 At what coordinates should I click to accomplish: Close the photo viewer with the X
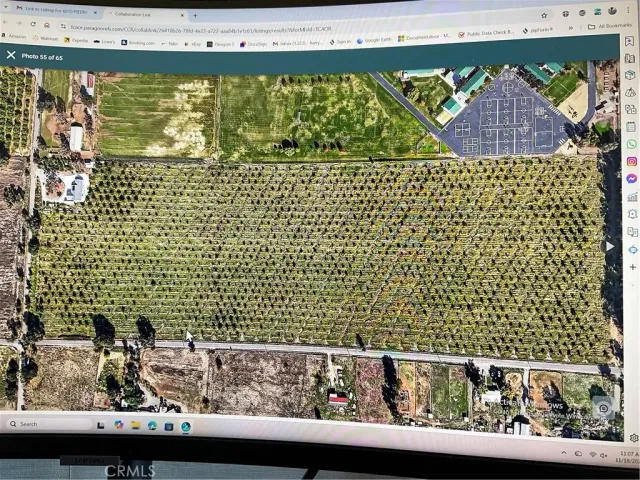click(x=11, y=55)
